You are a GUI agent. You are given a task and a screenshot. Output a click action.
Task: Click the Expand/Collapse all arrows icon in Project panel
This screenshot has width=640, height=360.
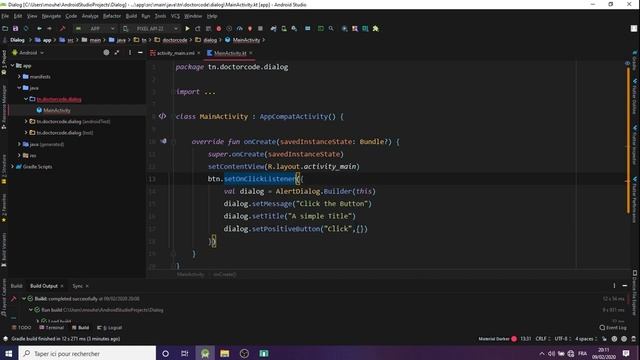coord(117,53)
